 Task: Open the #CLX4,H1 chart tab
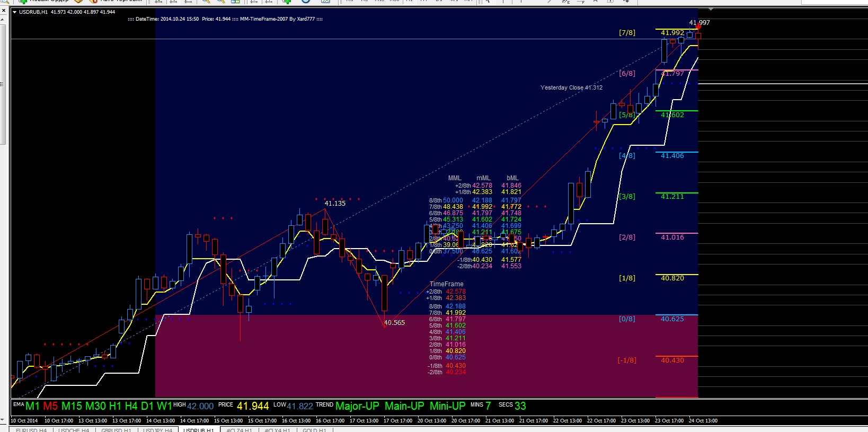278,430
